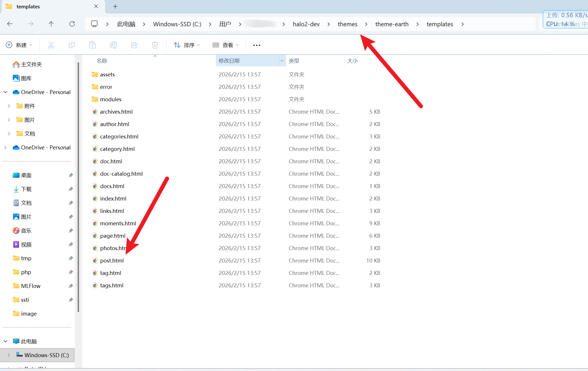This screenshot has height=371, width=588.
Task: Refresh the current folder view
Action: [x=72, y=24]
